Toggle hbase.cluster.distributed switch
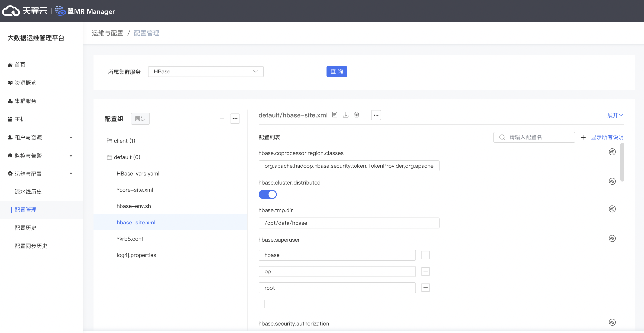Viewport: 644px width, 333px height. point(268,194)
